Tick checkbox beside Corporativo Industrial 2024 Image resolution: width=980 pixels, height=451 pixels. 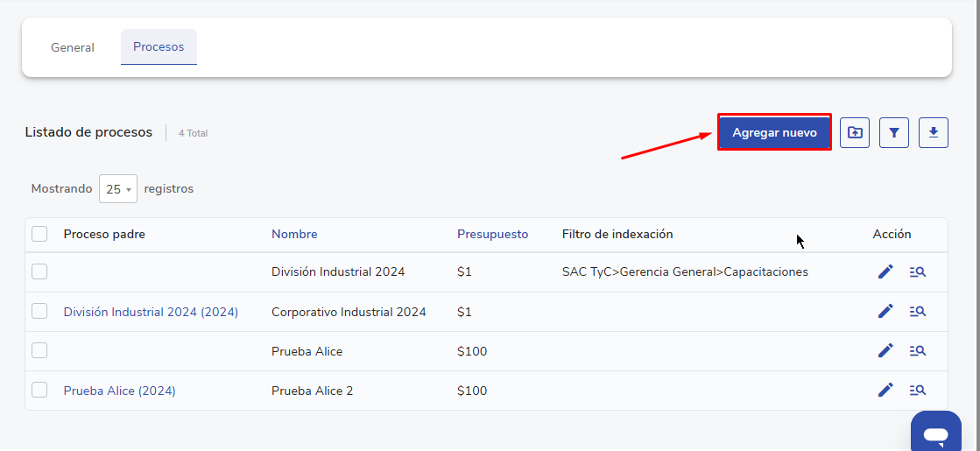tap(39, 312)
